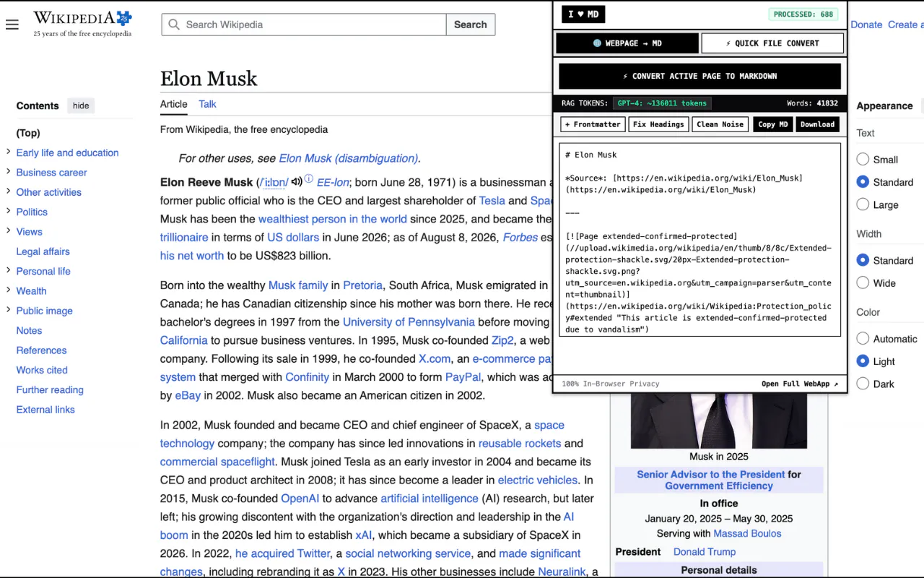Click the pronunciation info circle icon
The height and width of the screenshot is (578, 924).
(x=308, y=178)
